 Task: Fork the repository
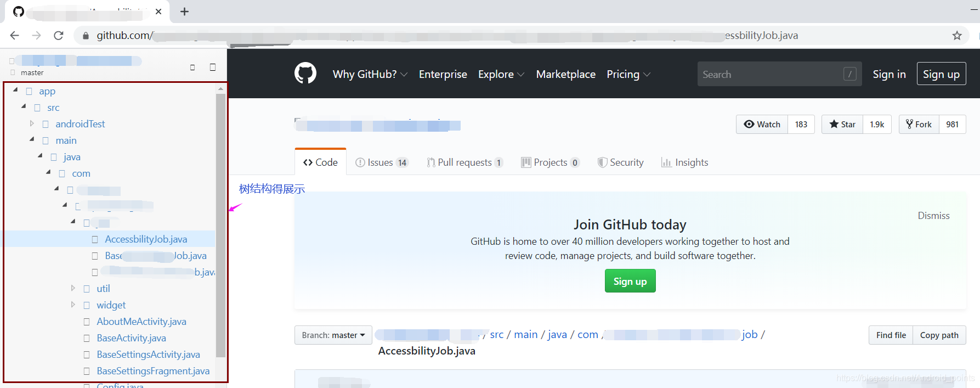[x=919, y=124]
